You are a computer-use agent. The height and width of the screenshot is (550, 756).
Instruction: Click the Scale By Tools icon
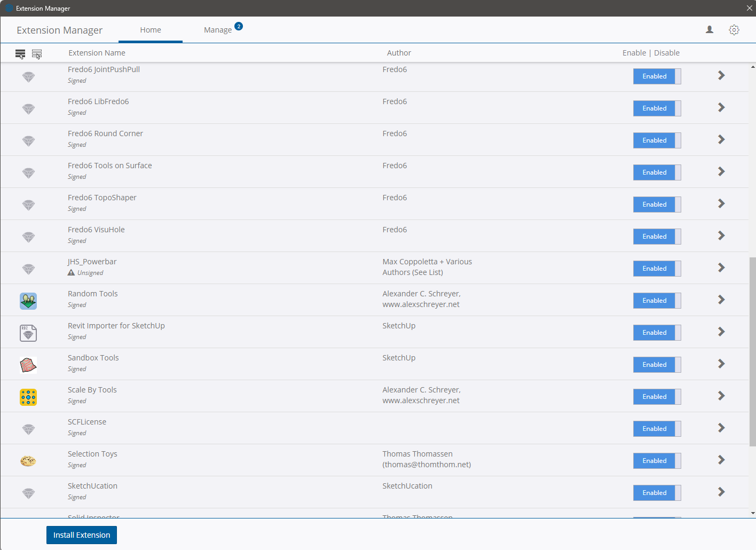[28, 397]
